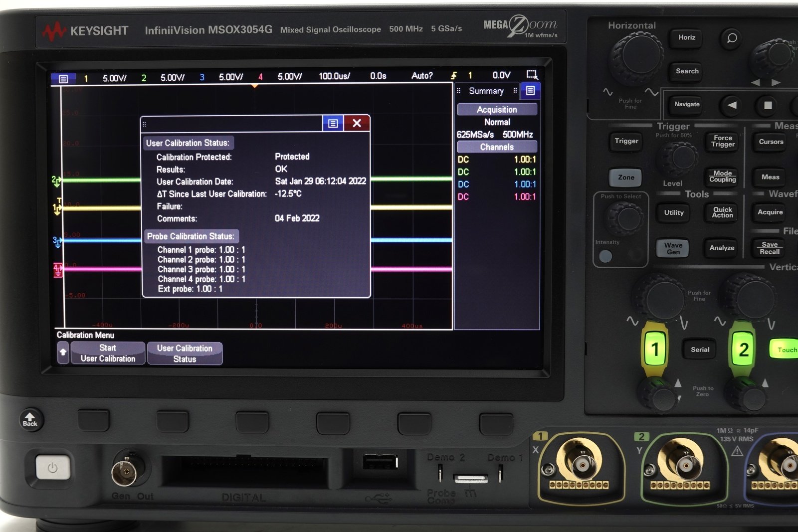This screenshot has width=798, height=532.
Task: Click the Save Recall key
Action: tap(770, 248)
